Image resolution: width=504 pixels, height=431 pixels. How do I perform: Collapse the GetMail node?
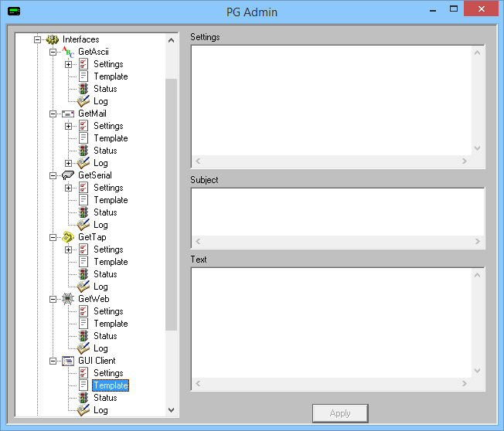click(x=53, y=114)
